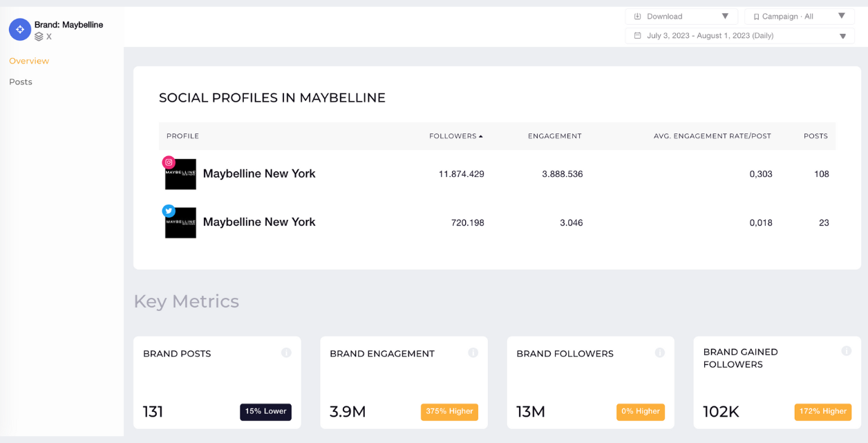Click the 102K gained followers value
This screenshot has height=443, width=868.
tap(721, 412)
